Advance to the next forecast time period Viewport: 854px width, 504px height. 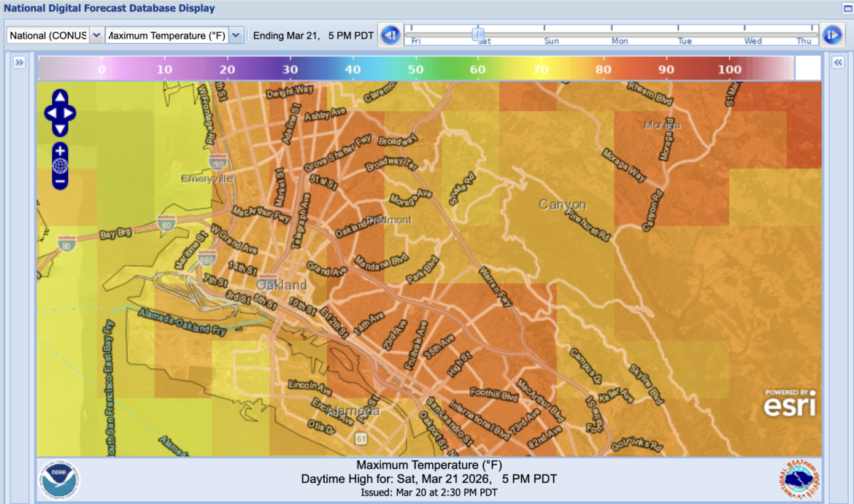831,34
